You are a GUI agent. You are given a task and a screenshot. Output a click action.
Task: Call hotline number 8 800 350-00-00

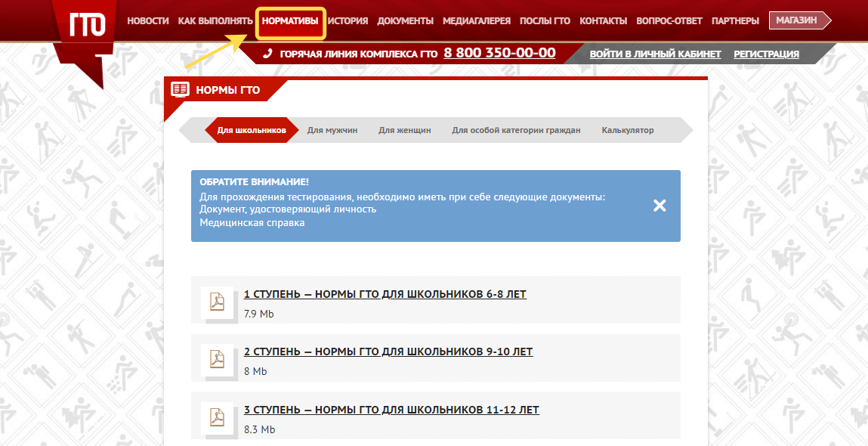coord(499,53)
